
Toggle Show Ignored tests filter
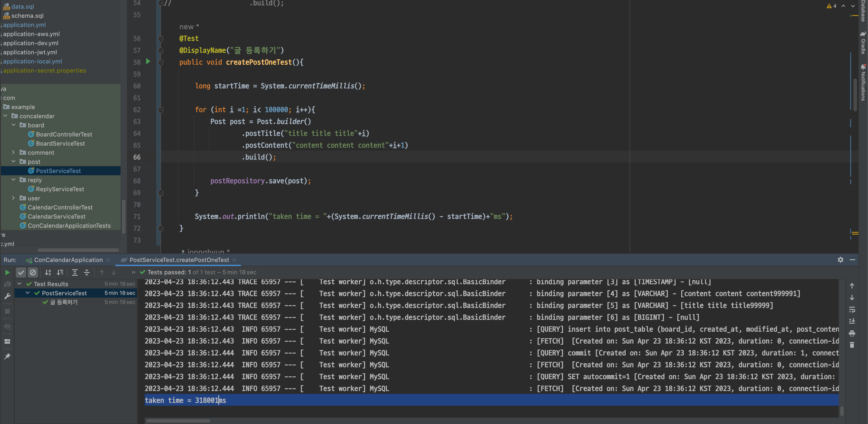pos(33,272)
